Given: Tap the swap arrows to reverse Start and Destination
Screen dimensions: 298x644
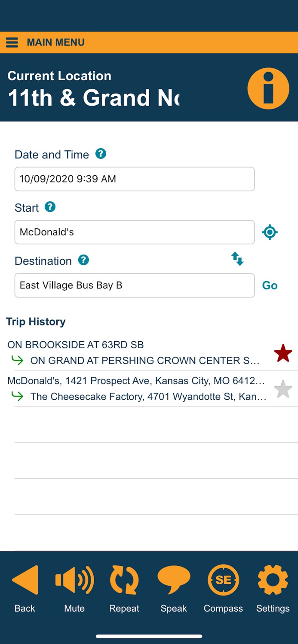Looking at the screenshot, I should pyautogui.click(x=237, y=259).
